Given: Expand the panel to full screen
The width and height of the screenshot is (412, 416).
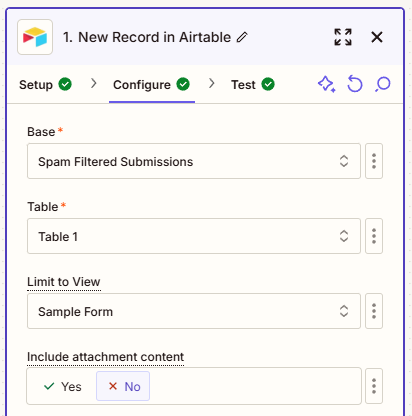Looking at the screenshot, I should pyautogui.click(x=343, y=37).
